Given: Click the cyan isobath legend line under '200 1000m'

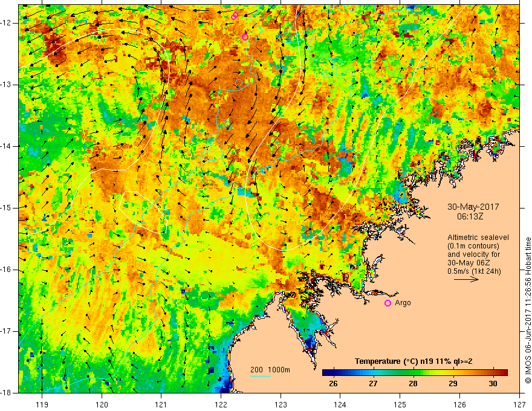Looking at the screenshot, I should (261, 376).
